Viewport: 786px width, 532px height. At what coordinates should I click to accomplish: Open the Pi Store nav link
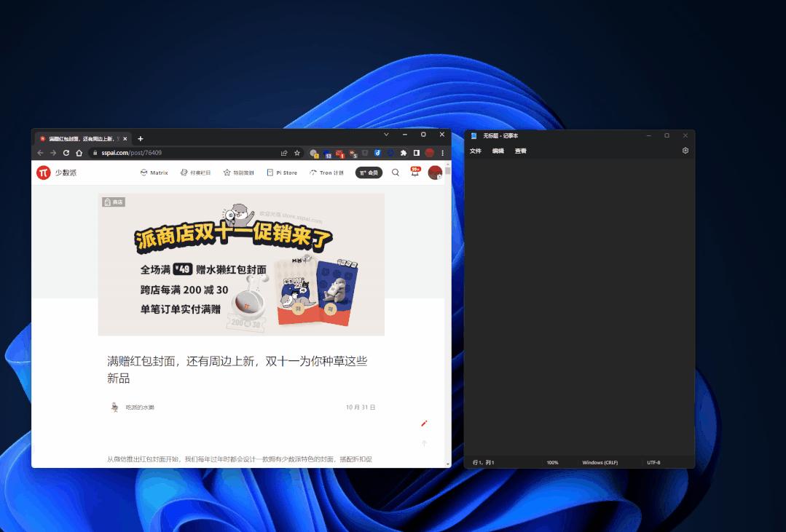point(282,172)
